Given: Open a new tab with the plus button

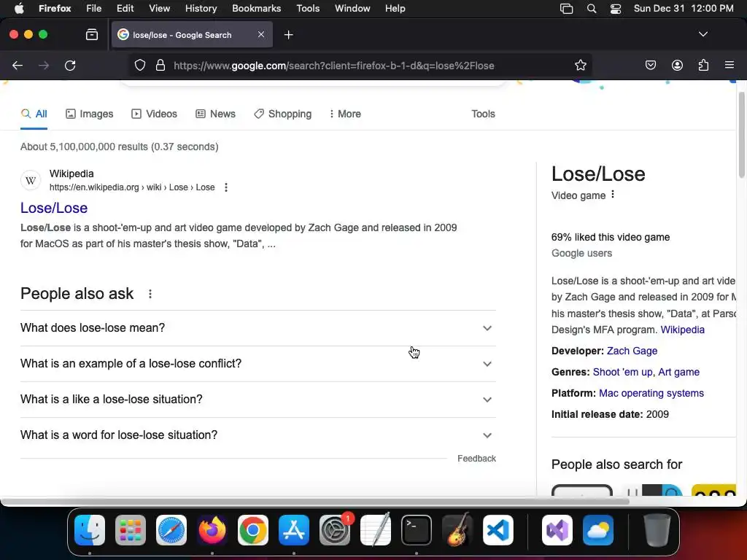Looking at the screenshot, I should click(x=288, y=35).
